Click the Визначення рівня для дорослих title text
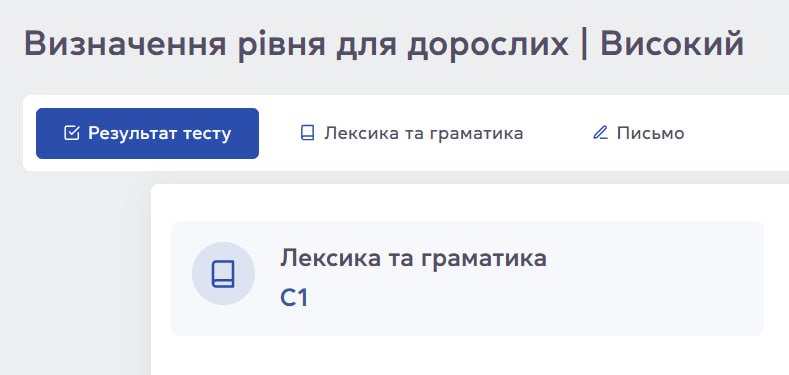Viewport: 789px width, 375px height. [296, 44]
